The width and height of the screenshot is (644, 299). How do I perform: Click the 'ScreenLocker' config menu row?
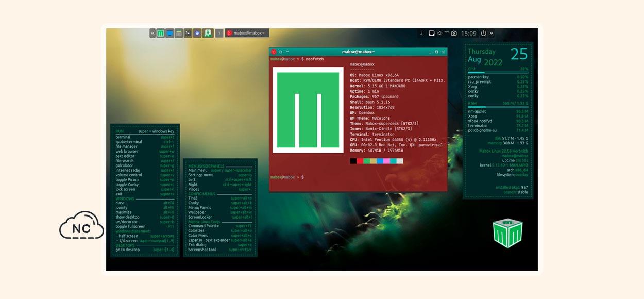click(220, 217)
